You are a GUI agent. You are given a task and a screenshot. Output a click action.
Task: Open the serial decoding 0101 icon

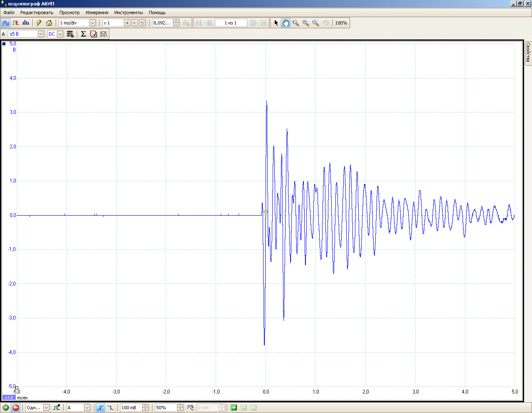click(x=103, y=34)
